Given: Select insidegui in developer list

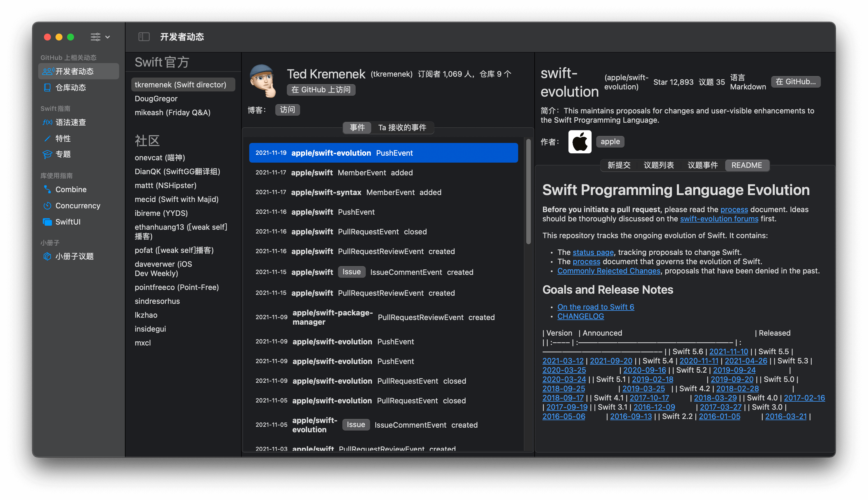Looking at the screenshot, I should coord(183,329).
